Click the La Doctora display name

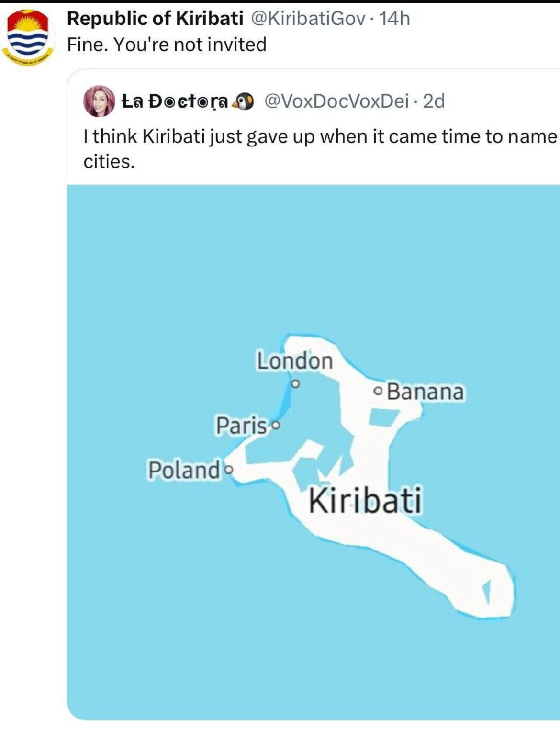175,101
